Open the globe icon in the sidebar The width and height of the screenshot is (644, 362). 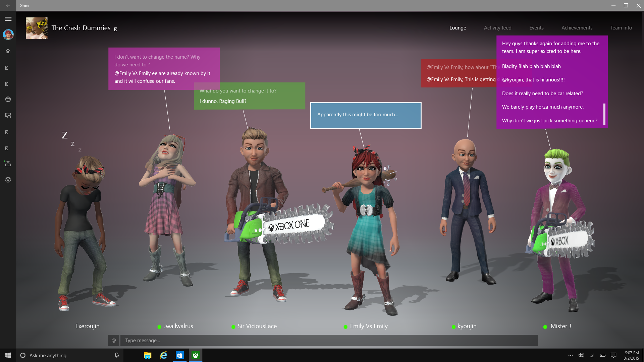[8, 99]
